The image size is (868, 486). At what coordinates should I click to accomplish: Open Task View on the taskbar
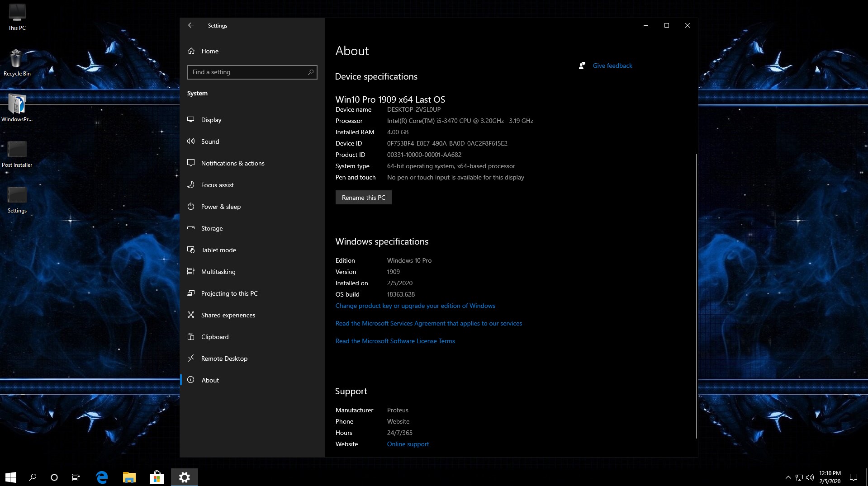(x=76, y=477)
